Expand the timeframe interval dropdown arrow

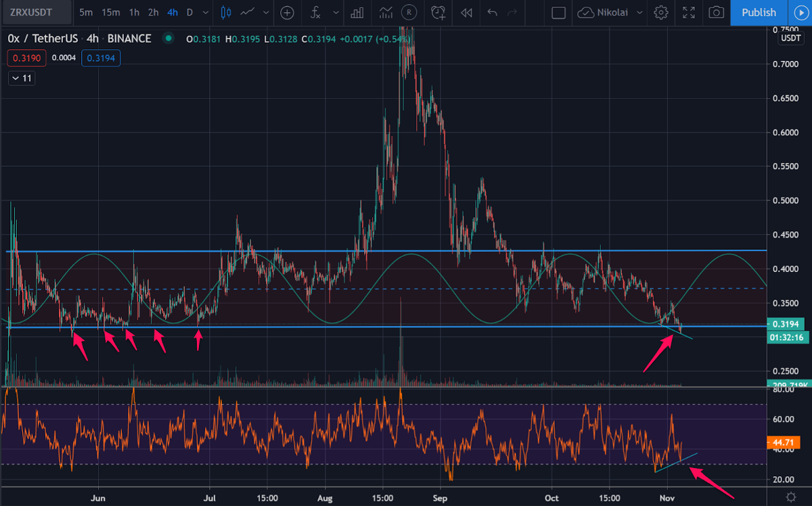(x=204, y=12)
